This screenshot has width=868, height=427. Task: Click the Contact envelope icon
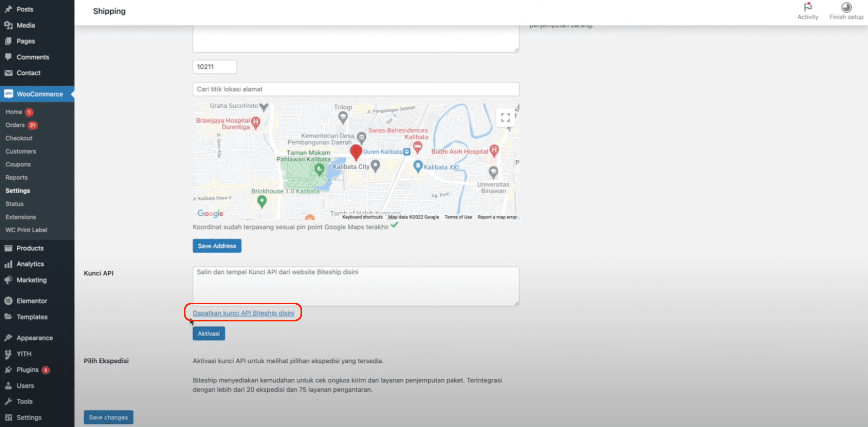click(x=8, y=73)
